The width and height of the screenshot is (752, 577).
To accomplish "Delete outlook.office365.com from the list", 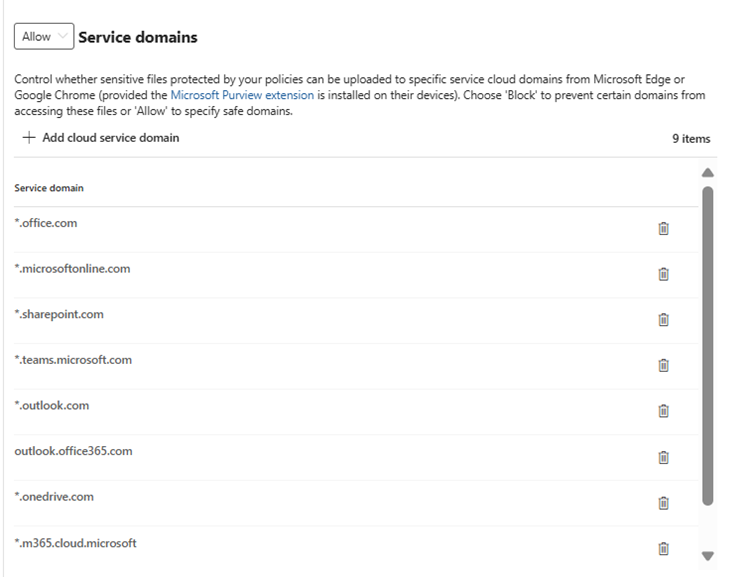I will 663,457.
